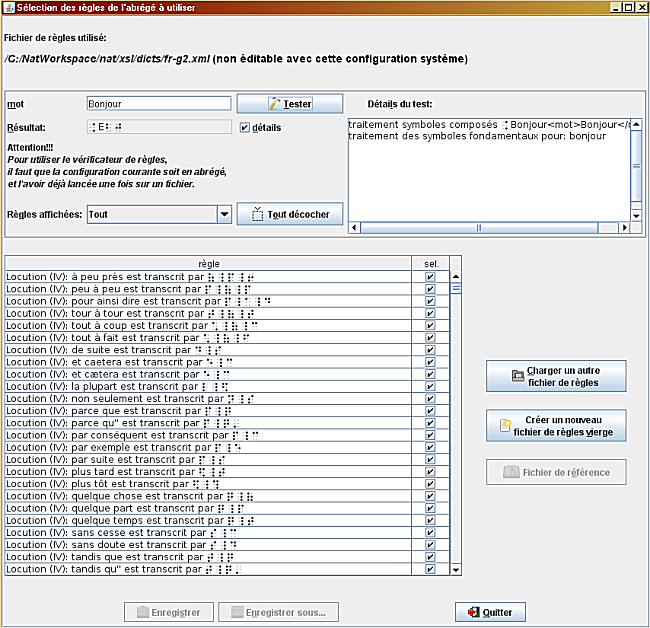650x628 pixels.
Task: Click the règle column header
Action: coord(209,263)
